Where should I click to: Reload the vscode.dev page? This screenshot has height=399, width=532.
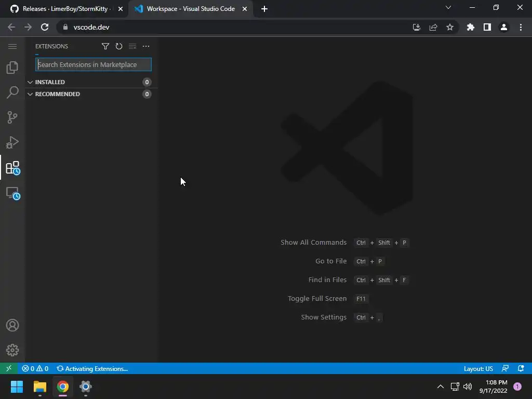(x=45, y=27)
